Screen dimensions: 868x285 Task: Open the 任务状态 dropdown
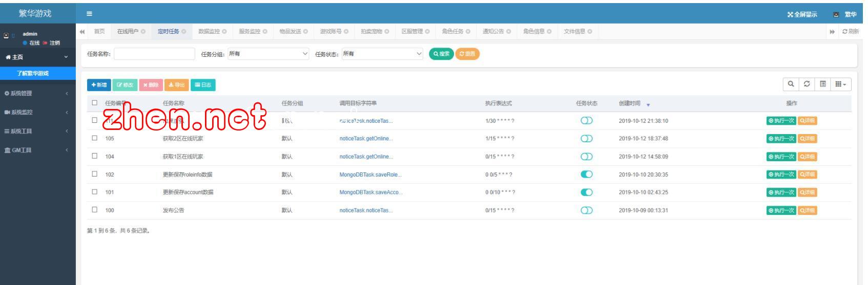click(382, 54)
